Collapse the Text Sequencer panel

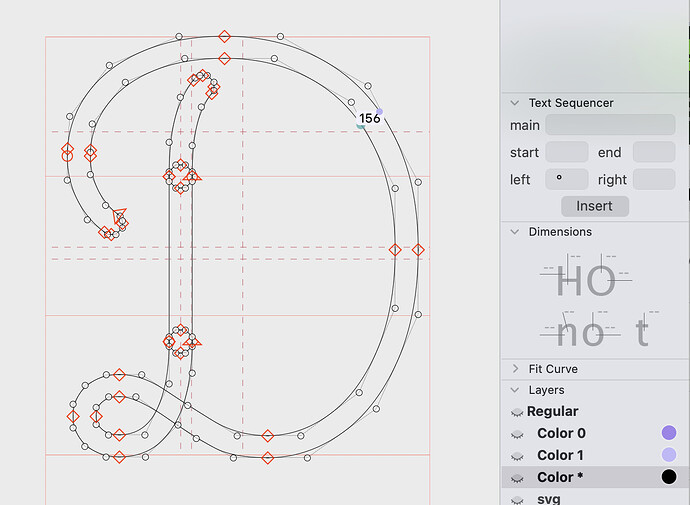515,103
